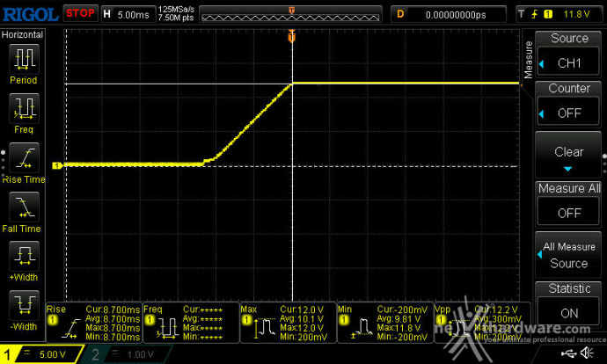The image size is (607, 364).
Task: Click the orange trigger position marker
Action: [292, 36]
